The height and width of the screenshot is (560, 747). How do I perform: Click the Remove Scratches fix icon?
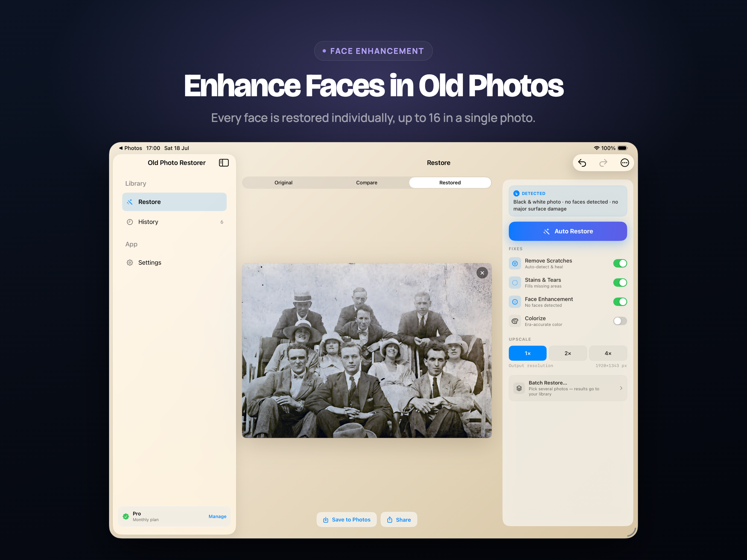point(515,263)
